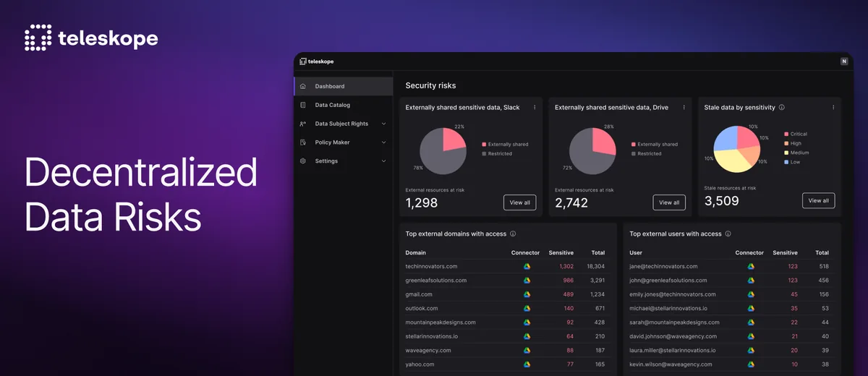The width and height of the screenshot is (868, 376).
Task: Click Google Drive icon for david.johnson@waveagency.com row
Action: click(x=751, y=336)
